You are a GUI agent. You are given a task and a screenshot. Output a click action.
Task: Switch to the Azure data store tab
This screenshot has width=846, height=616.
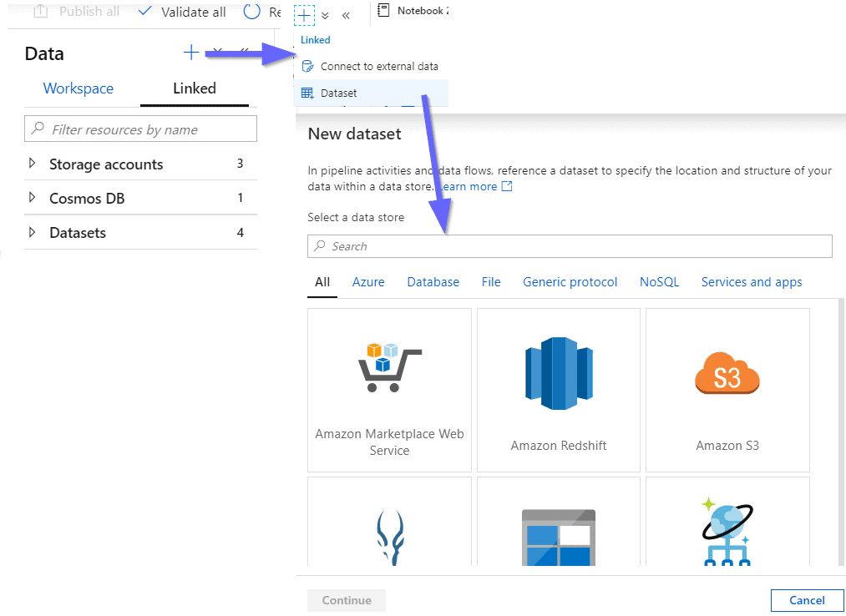pos(368,282)
